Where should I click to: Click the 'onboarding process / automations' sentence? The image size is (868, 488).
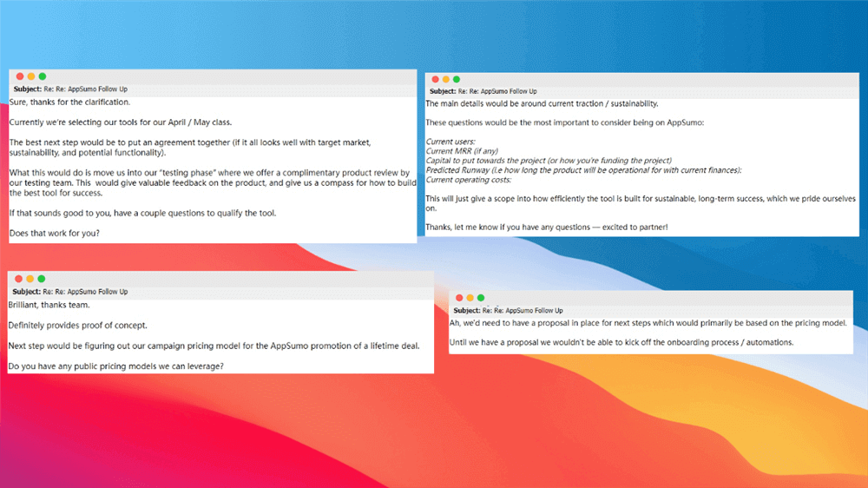click(621, 343)
